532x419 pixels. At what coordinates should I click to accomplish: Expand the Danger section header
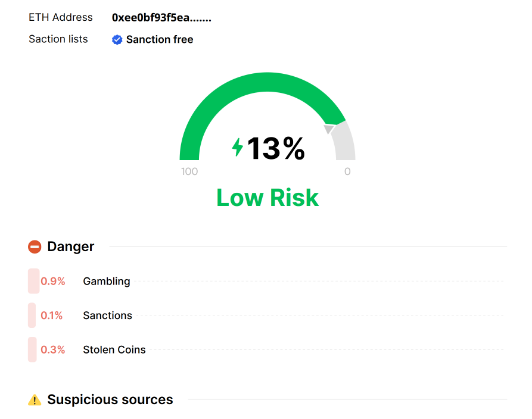(71, 246)
